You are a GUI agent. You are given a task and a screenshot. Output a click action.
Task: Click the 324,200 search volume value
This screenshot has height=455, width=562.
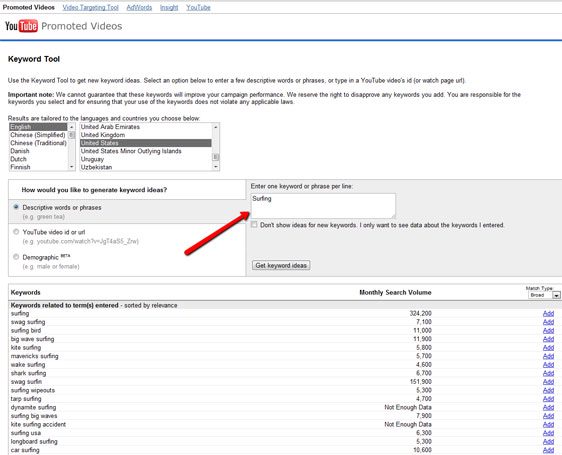[420, 314]
